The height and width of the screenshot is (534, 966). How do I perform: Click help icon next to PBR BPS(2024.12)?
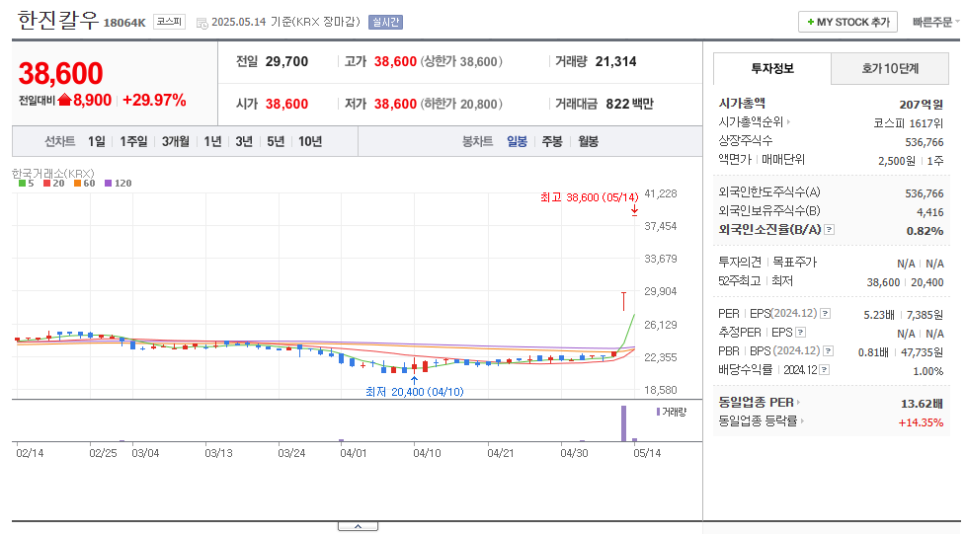tap(828, 351)
